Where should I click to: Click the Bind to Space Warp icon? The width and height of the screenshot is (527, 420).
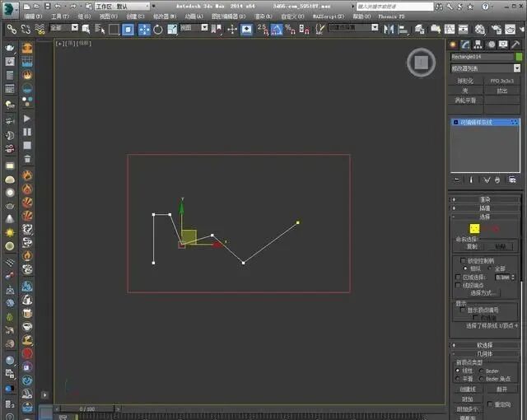[40, 30]
